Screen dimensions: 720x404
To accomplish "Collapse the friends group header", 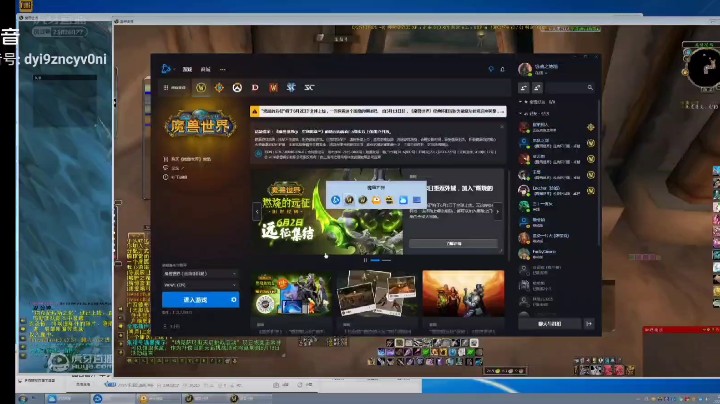I will coord(535,113).
